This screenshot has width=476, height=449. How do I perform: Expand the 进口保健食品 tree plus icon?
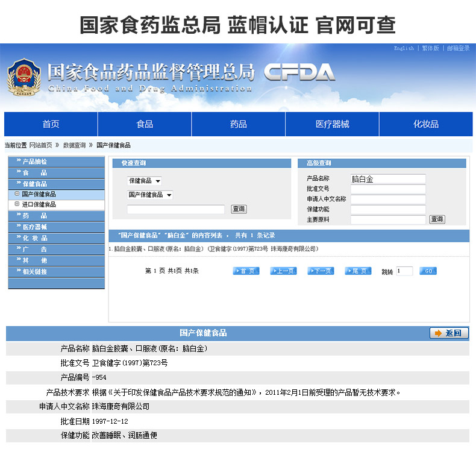pyautogui.click(x=17, y=204)
